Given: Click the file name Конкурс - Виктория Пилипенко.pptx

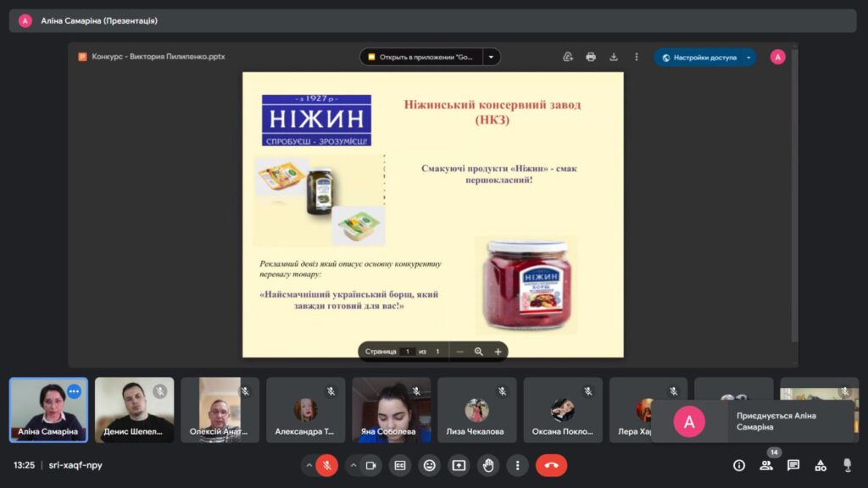Looking at the screenshot, I should 159,57.
